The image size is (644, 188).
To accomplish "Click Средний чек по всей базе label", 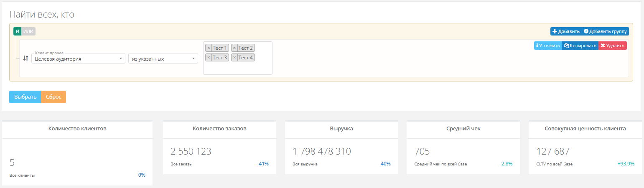I will pos(440,164).
